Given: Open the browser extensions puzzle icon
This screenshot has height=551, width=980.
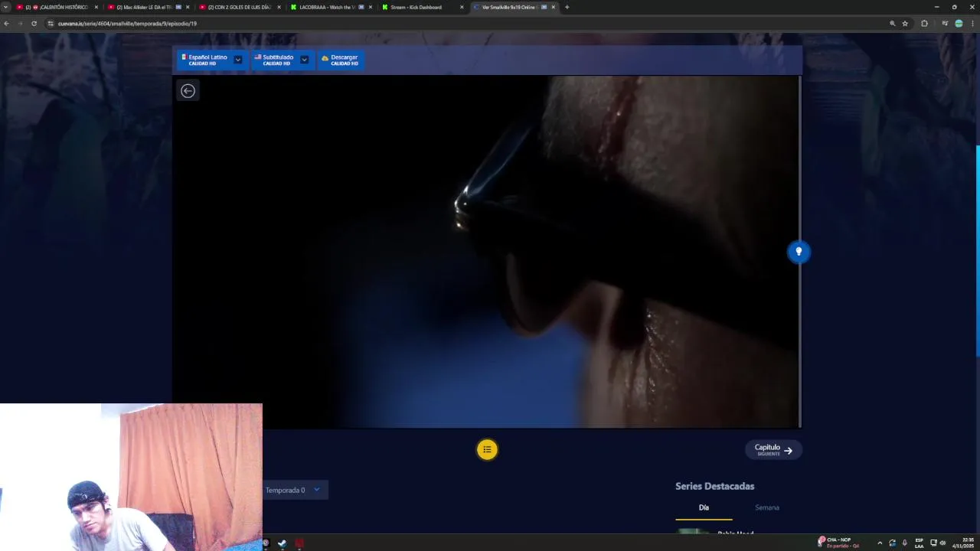Looking at the screenshot, I should [x=924, y=24].
